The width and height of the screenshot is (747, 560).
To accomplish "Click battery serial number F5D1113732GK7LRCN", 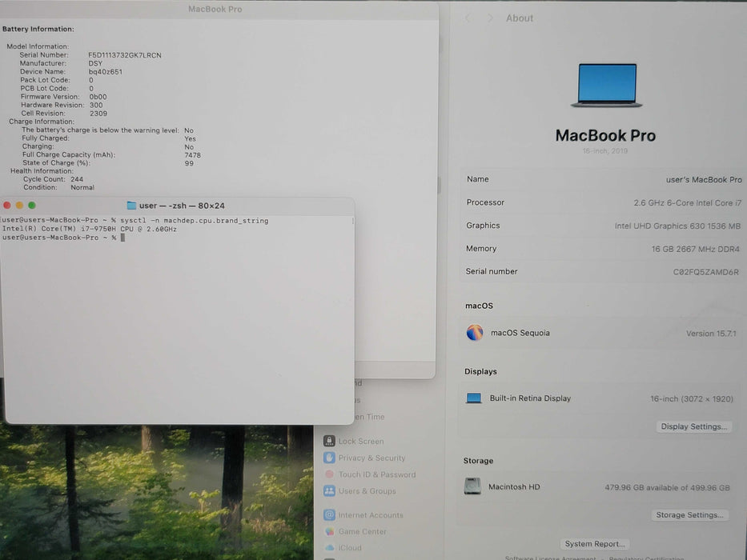I will pyautogui.click(x=125, y=55).
